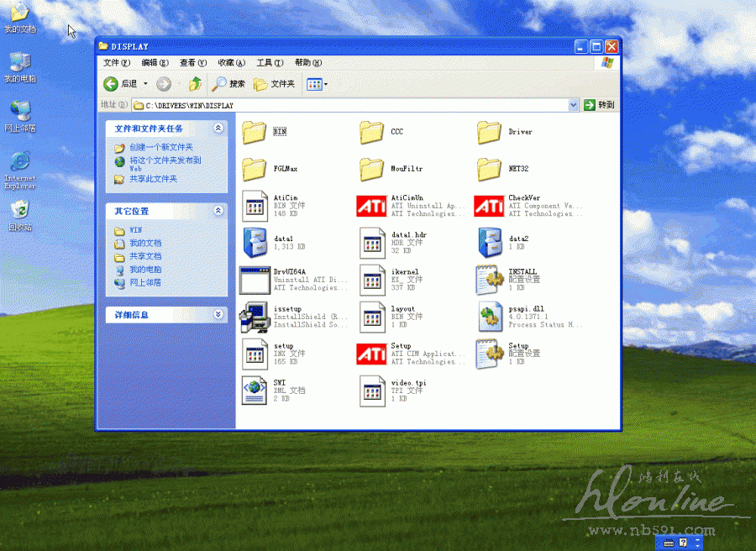Click the Up folder toolbar icon
The image size is (756, 551).
coord(195,84)
